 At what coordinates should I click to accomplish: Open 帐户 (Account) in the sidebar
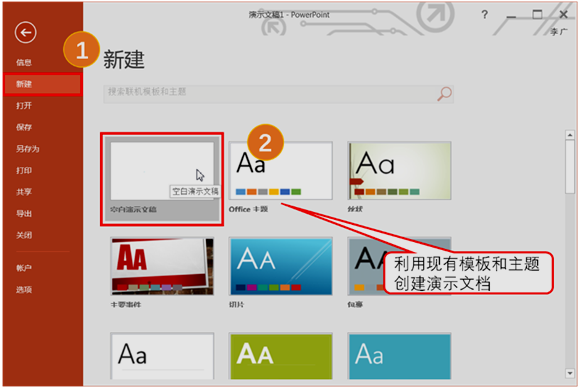tap(24, 268)
